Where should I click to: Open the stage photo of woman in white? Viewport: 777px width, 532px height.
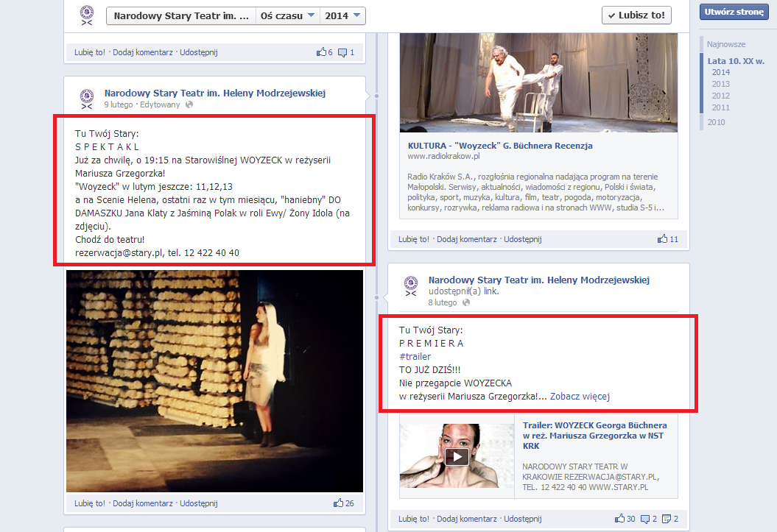pos(214,381)
